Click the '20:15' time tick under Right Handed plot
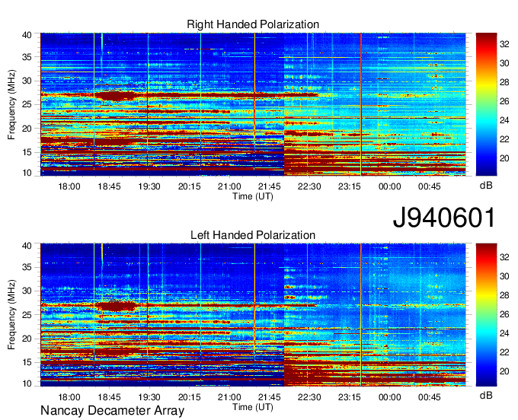The height and width of the screenshot is (420, 518). click(x=189, y=186)
